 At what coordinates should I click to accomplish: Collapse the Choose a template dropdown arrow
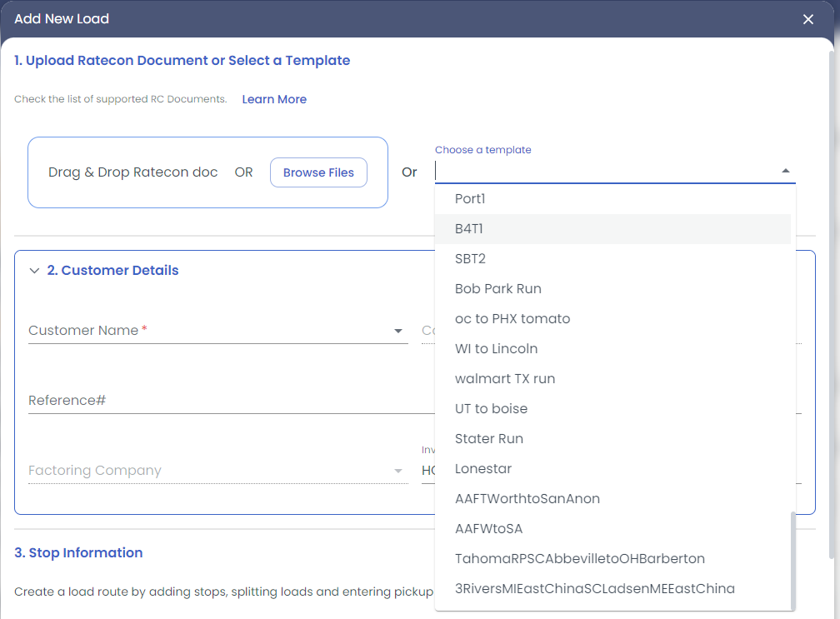(785, 171)
